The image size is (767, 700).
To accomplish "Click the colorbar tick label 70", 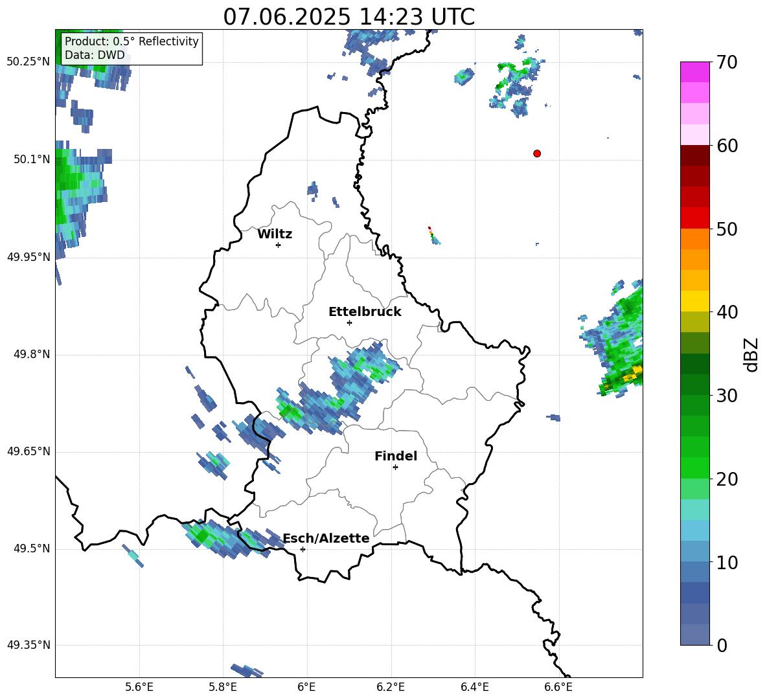I will click(x=727, y=62).
